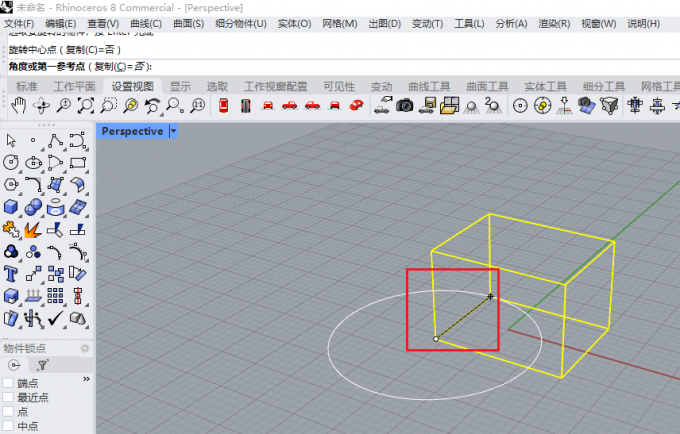Screen dimensions: 680x434
Task: Enable the 最近点 near snap checkbox
Action: tap(8, 397)
